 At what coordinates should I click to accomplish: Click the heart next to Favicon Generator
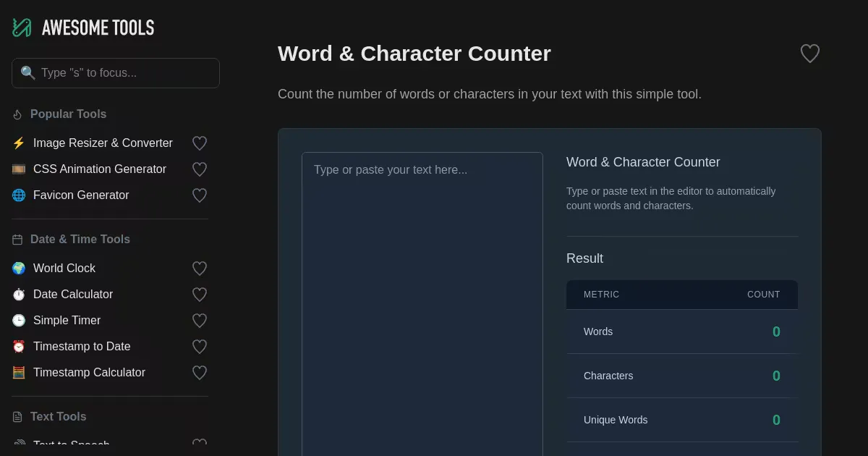(200, 195)
